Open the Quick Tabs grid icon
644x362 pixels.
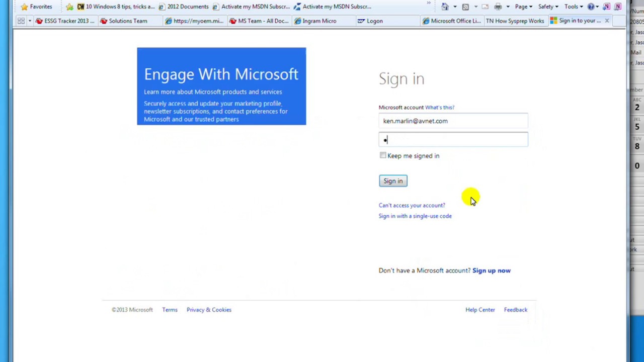[x=21, y=21]
